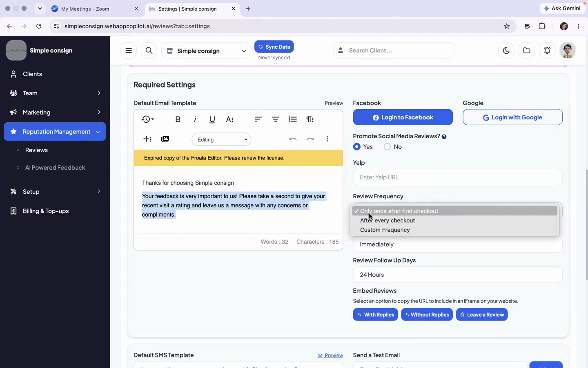The image size is (588, 368).
Task: Click the Sync Data button
Action: point(274,47)
